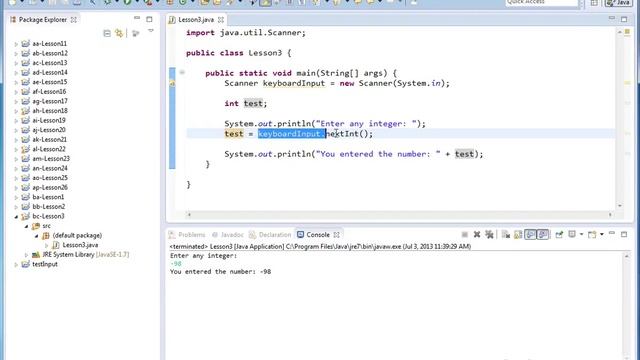The height and width of the screenshot is (360, 640).
Task: Toggle Scroll Lock in the Console
Action: coord(518,235)
